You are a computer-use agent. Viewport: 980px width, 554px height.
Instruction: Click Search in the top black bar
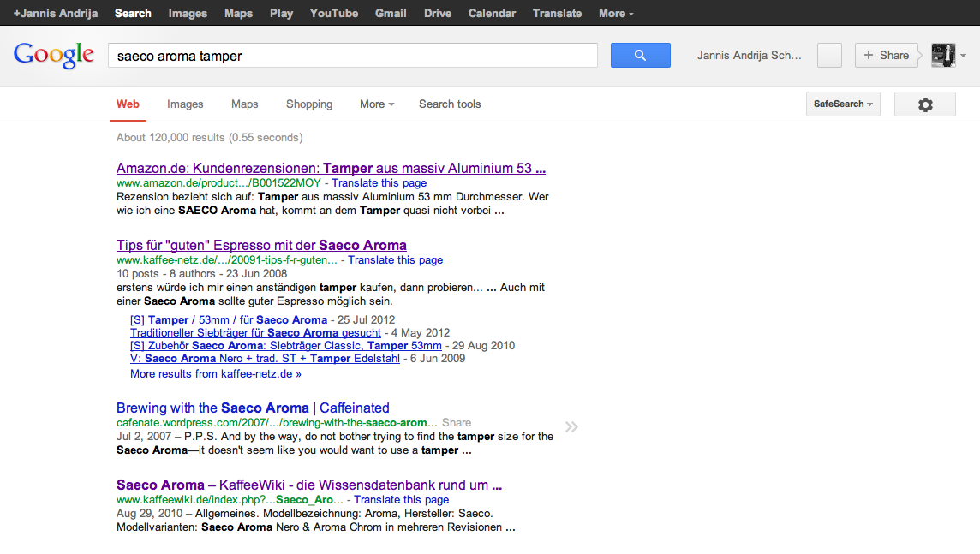133,13
